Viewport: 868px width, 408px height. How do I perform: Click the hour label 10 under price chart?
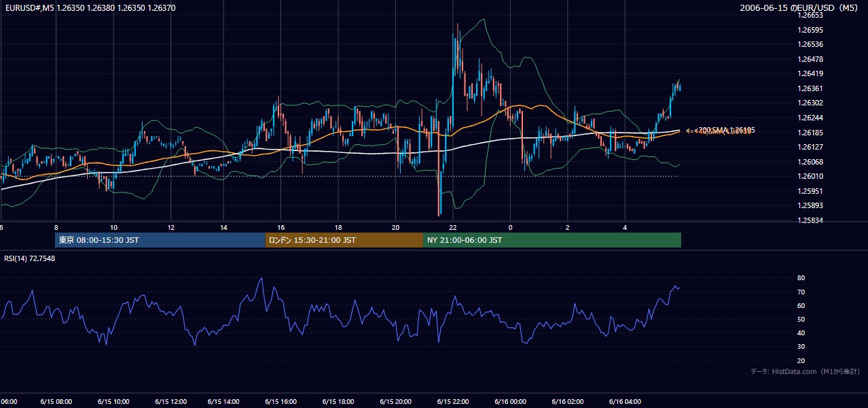click(113, 227)
